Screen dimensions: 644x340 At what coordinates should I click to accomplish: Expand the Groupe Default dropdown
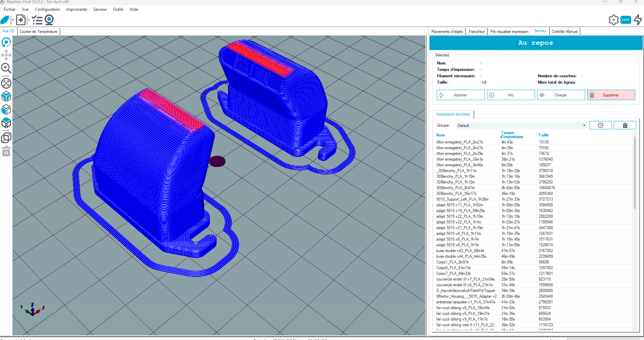tap(521, 125)
